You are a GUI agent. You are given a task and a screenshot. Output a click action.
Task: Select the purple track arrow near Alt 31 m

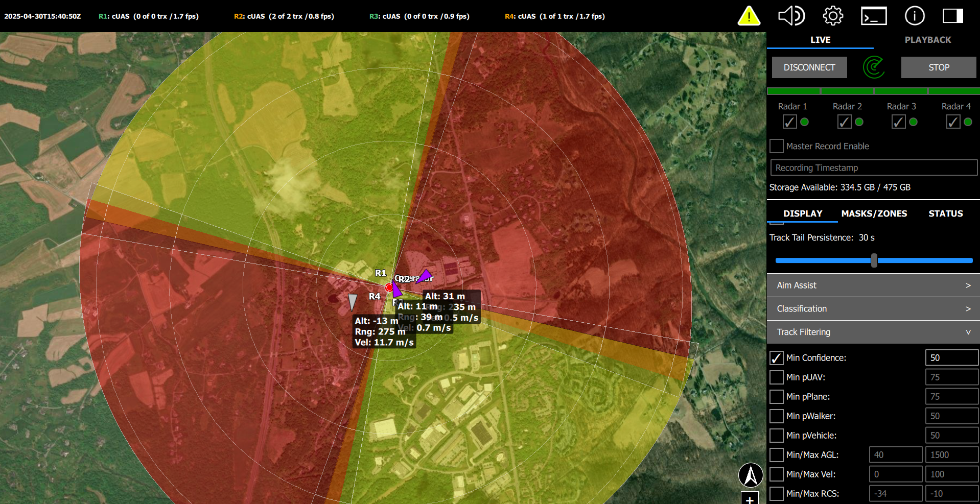click(x=424, y=276)
